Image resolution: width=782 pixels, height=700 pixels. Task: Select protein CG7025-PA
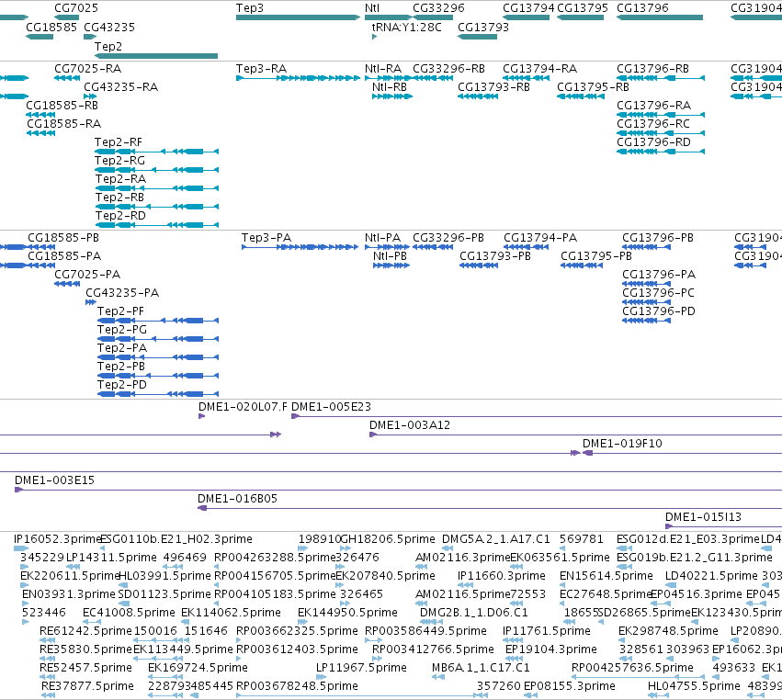pyautogui.click(x=87, y=275)
